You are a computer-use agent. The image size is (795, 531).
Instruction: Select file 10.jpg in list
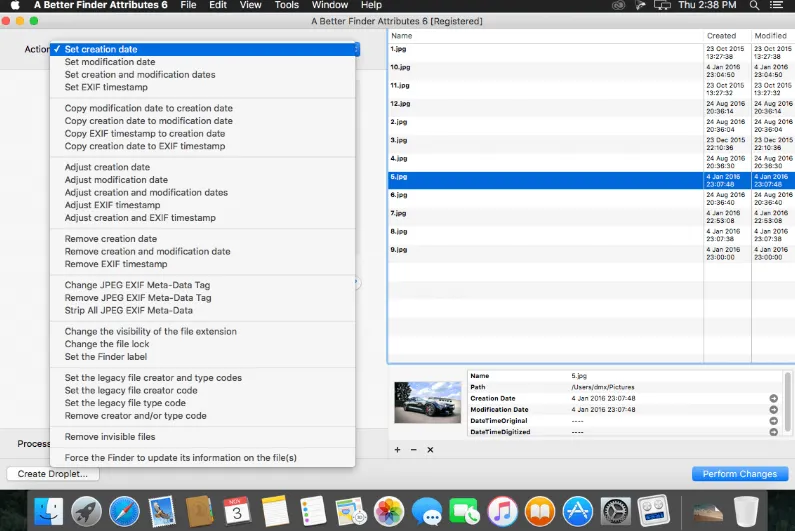(592, 71)
